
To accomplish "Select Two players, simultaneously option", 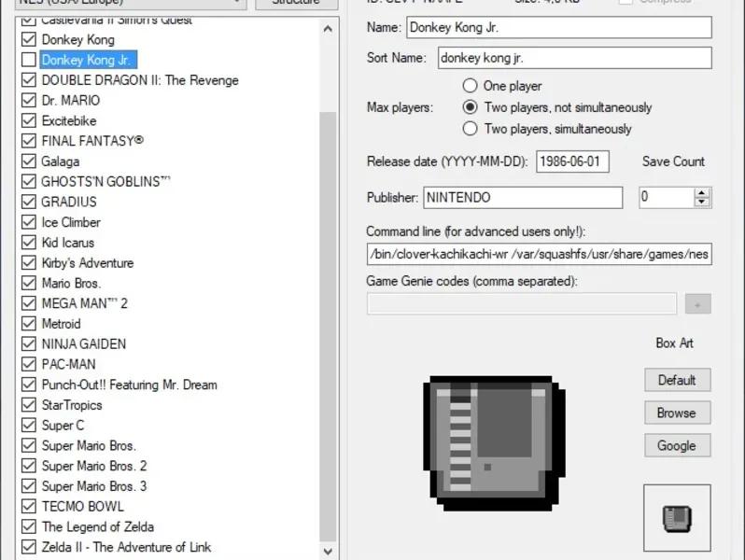I will (x=470, y=129).
